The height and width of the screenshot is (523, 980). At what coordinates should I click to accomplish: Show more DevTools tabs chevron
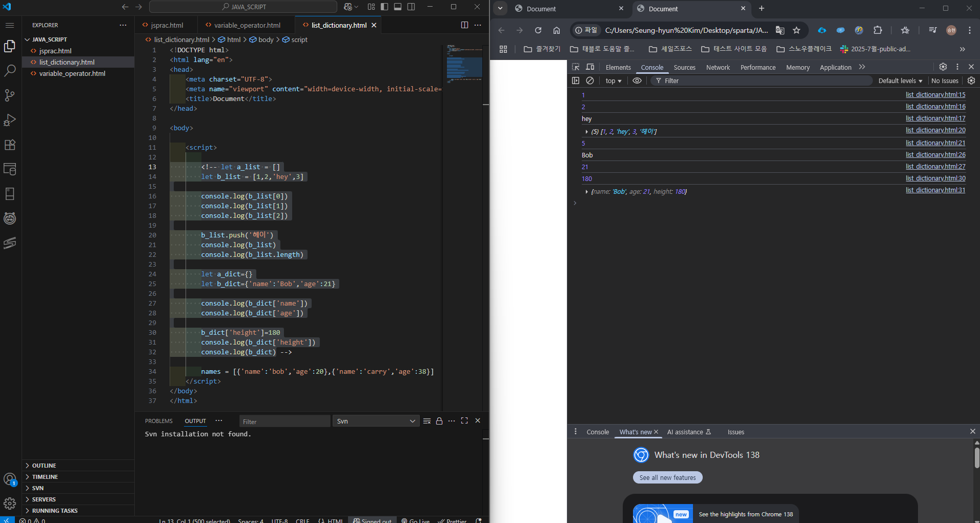pyautogui.click(x=862, y=67)
